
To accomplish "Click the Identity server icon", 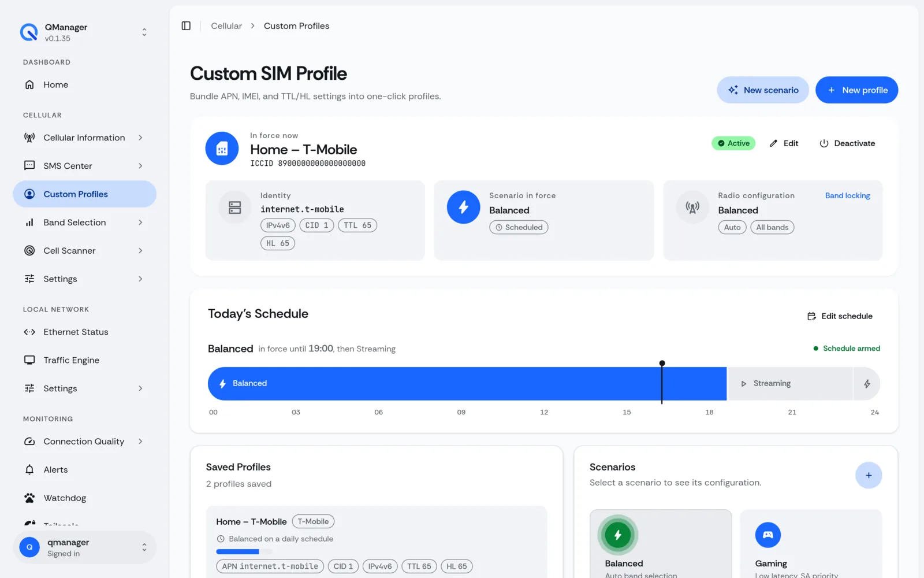I will click(235, 207).
